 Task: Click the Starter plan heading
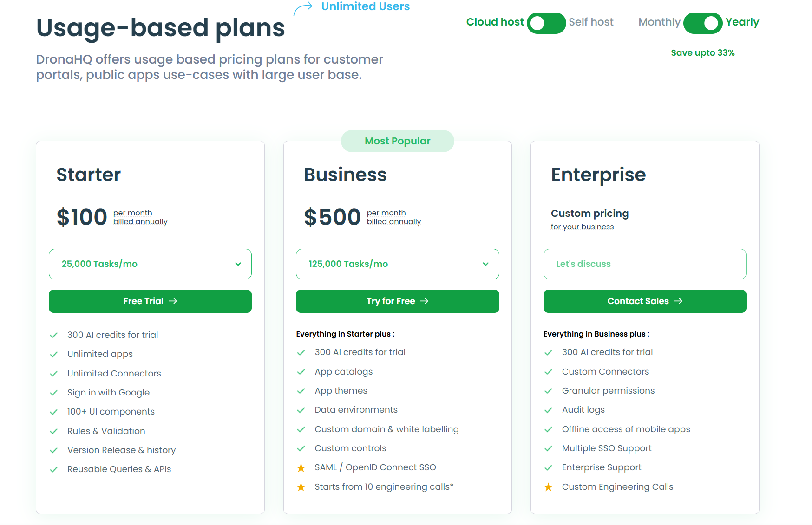[89, 175]
